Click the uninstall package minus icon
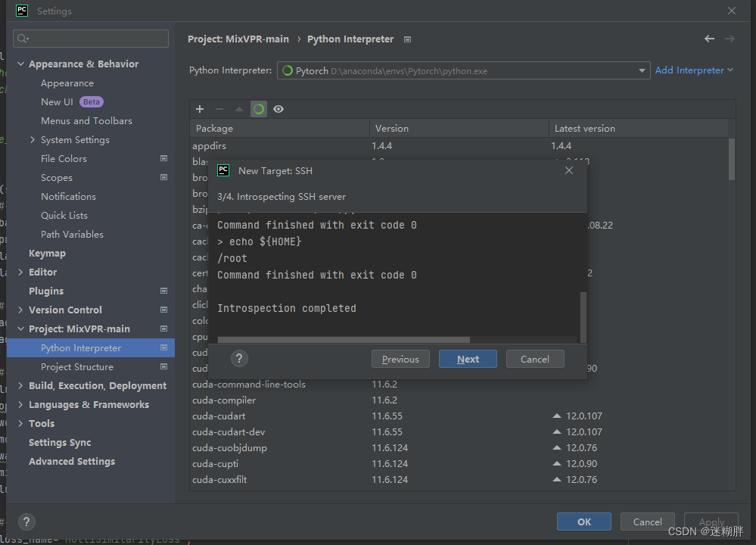The height and width of the screenshot is (545, 756). click(219, 109)
